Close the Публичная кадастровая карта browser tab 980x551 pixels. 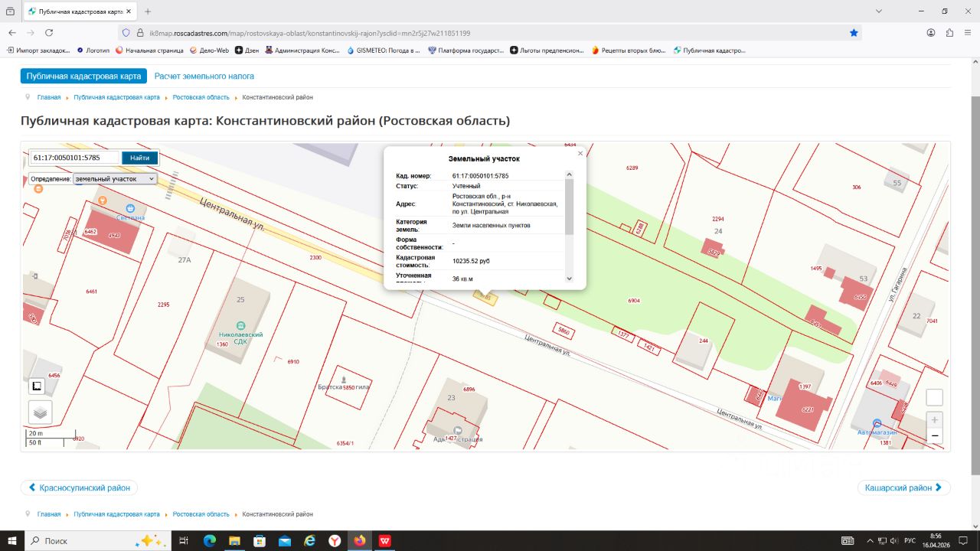(x=127, y=11)
